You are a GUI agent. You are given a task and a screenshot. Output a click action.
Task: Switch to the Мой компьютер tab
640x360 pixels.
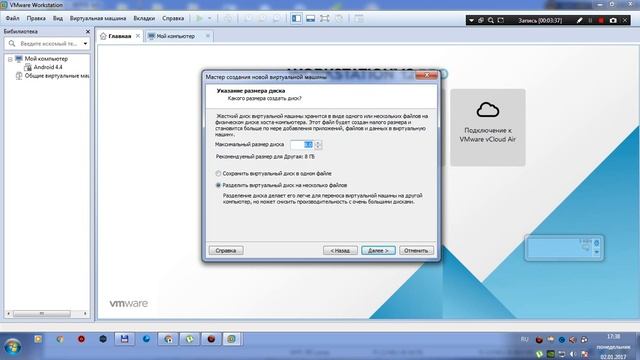[x=176, y=36]
